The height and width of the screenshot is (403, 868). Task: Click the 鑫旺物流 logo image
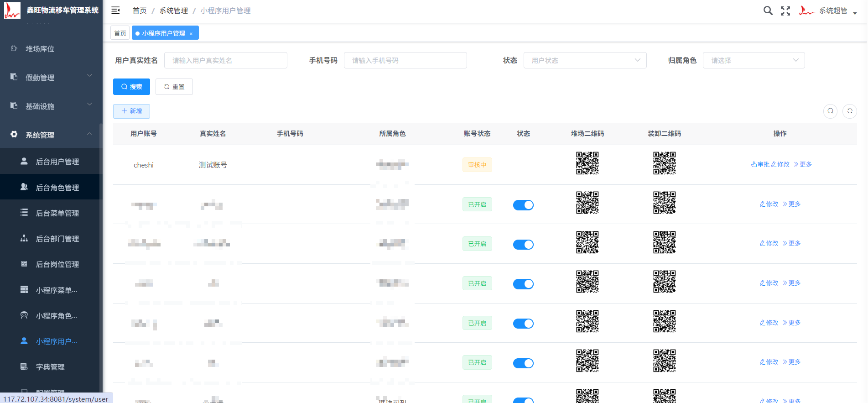(x=12, y=10)
